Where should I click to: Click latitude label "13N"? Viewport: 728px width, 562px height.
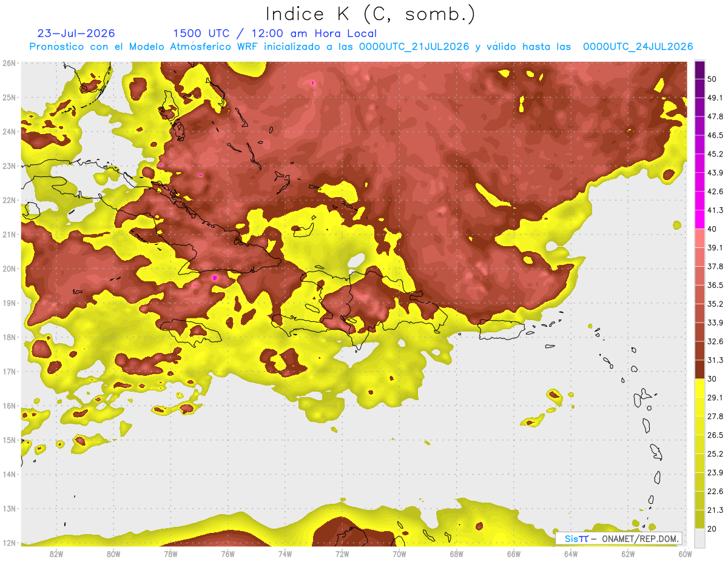point(9,509)
